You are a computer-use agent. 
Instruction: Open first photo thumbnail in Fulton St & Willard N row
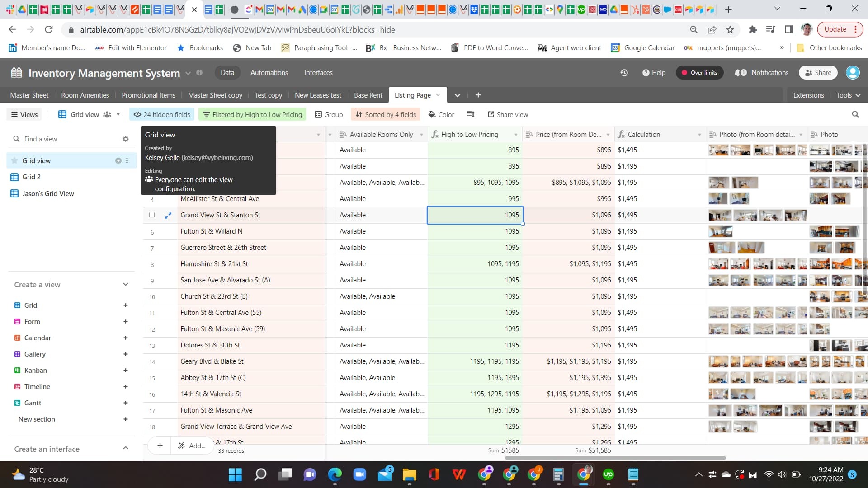click(720, 232)
